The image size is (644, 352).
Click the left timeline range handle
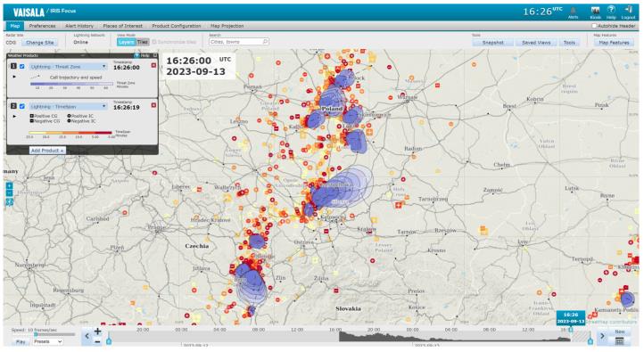point(109,340)
